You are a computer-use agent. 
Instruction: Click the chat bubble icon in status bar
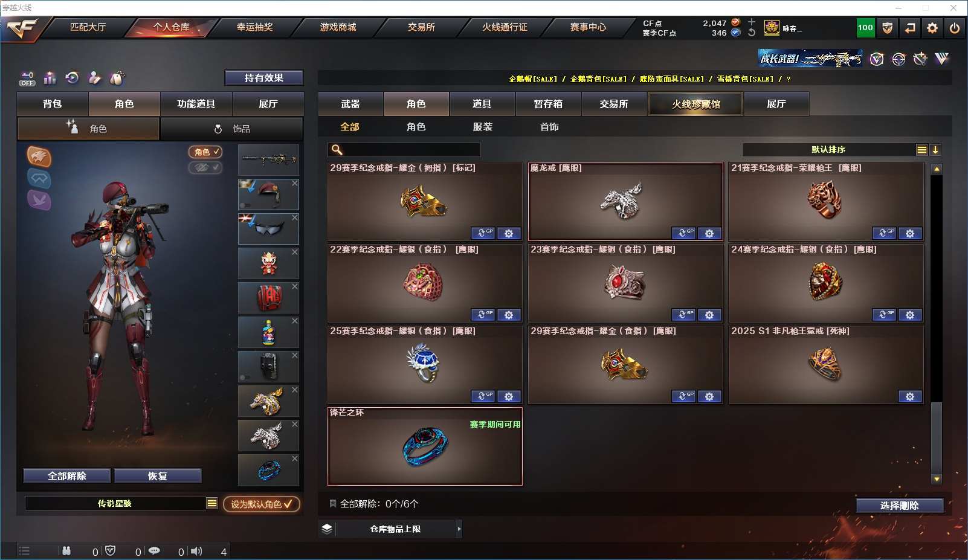pyautogui.click(x=154, y=551)
